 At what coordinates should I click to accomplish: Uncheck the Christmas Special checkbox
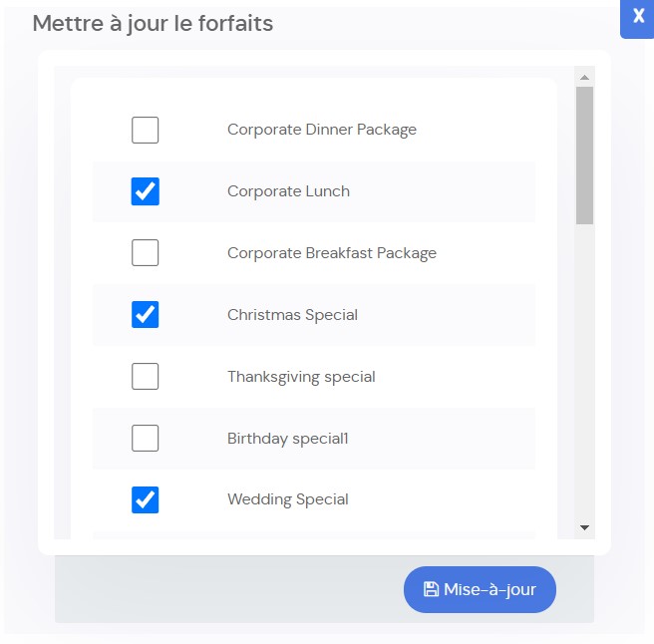click(x=146, y=314)
